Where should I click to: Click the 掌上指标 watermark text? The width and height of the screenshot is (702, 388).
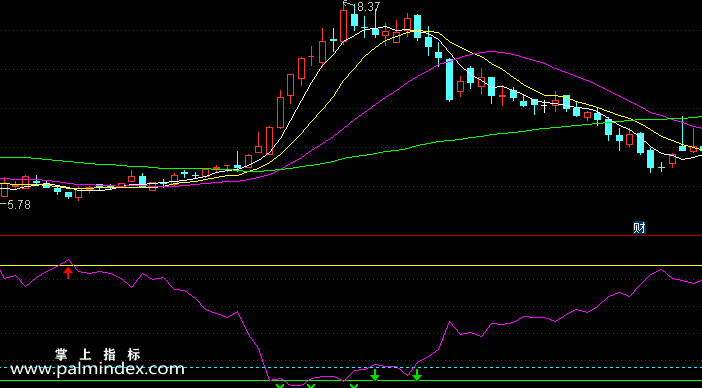click(98, 355)
